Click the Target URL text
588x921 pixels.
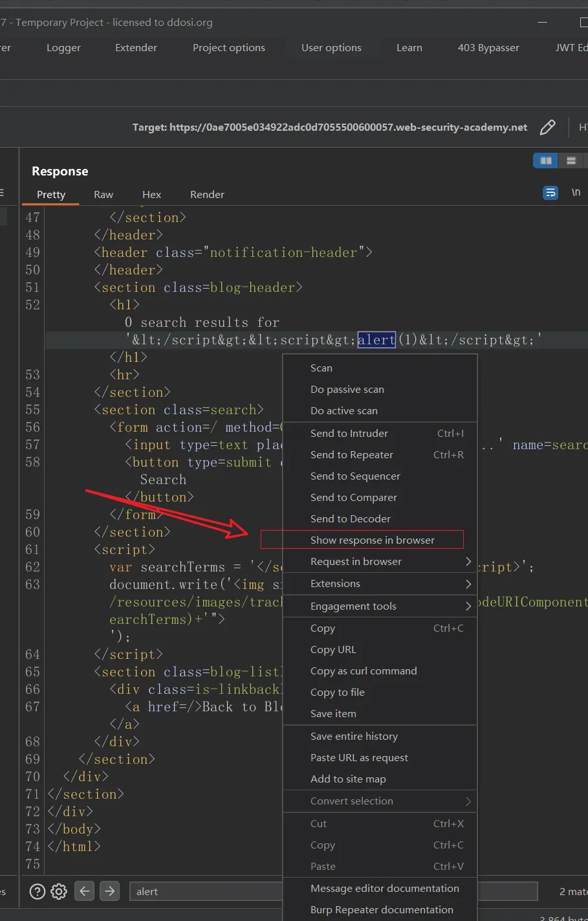[330, 128]
